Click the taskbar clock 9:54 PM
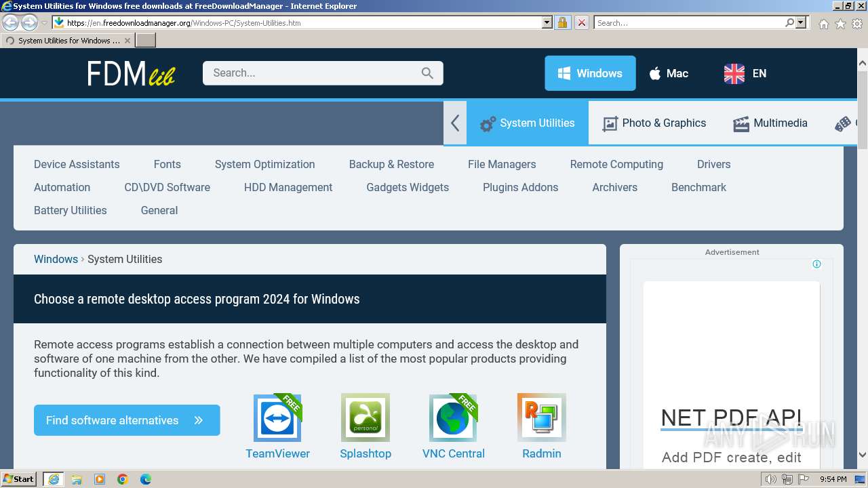 (x=833, y=479)
